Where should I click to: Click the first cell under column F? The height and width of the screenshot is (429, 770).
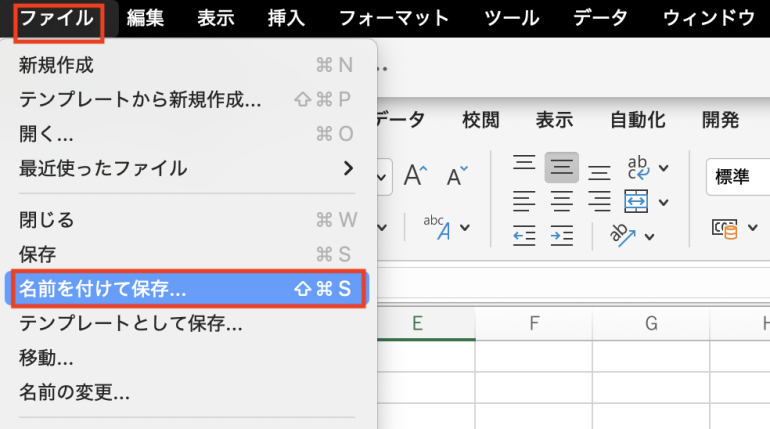(534, 356)
